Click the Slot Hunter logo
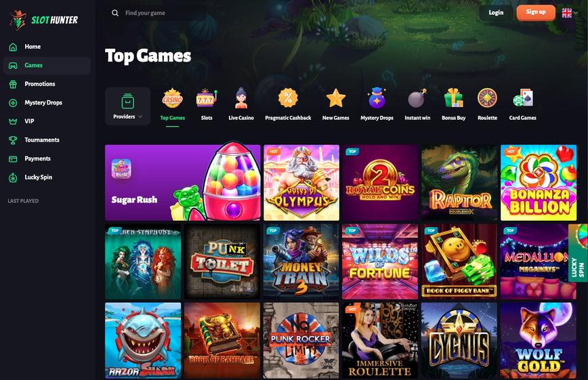This screenshot has height=380, width=588. pos(44,20)
